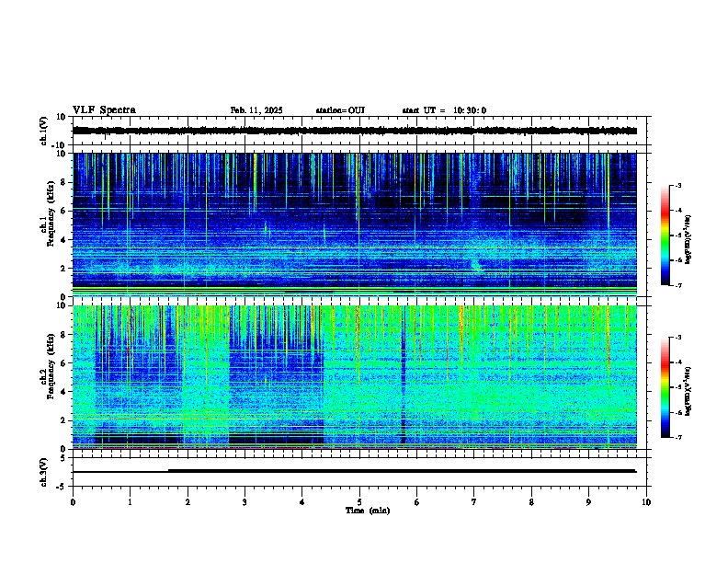Click the dark vertical stripe in ch.2 spectrogram
This screenshot has height=563, width=728.
(x=403, y=376)
